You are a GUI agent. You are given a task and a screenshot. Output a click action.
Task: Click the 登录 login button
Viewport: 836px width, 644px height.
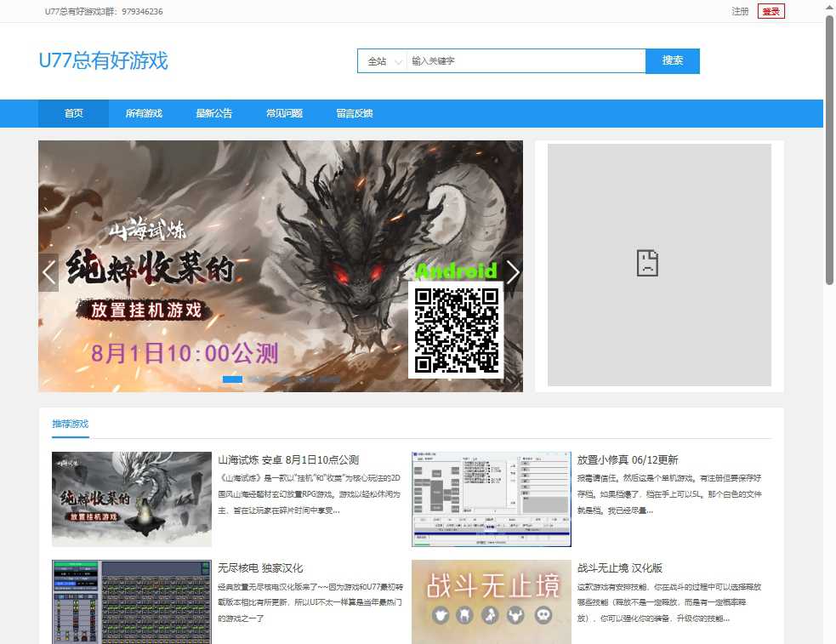[771, 11]
